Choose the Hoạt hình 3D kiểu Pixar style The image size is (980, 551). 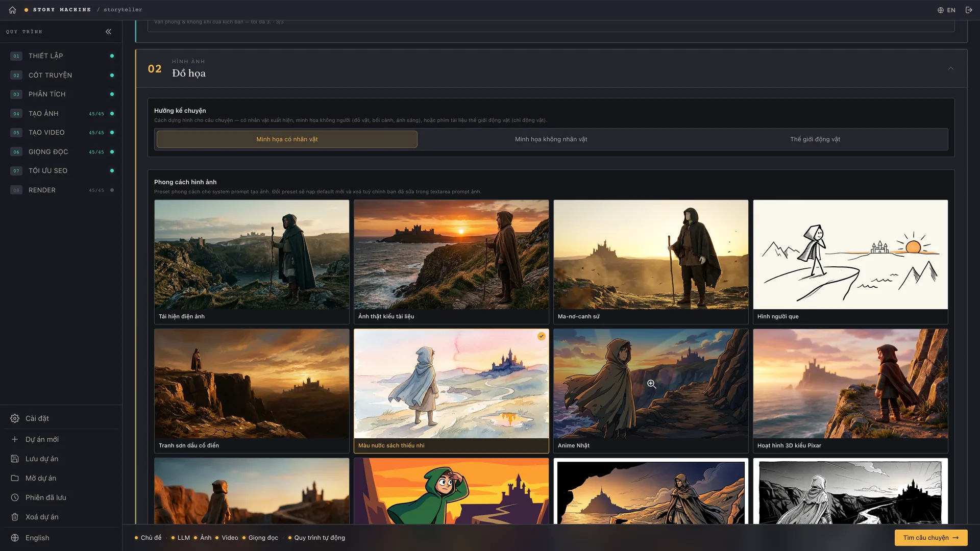(x=850, y=391)
